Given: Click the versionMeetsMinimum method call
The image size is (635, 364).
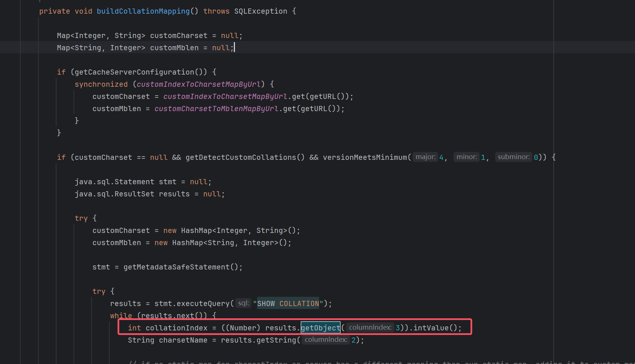Looking at the screenshot, I should click(x=365, y=157).
